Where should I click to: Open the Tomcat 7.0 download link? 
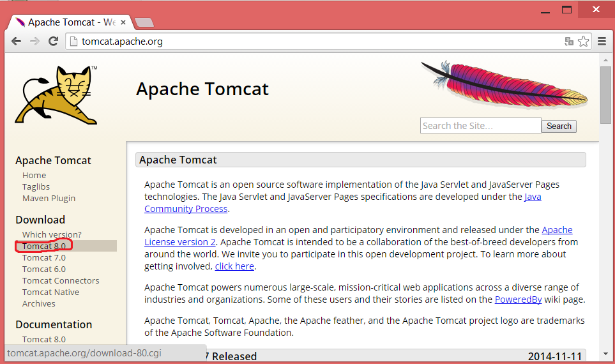(43, 257)
